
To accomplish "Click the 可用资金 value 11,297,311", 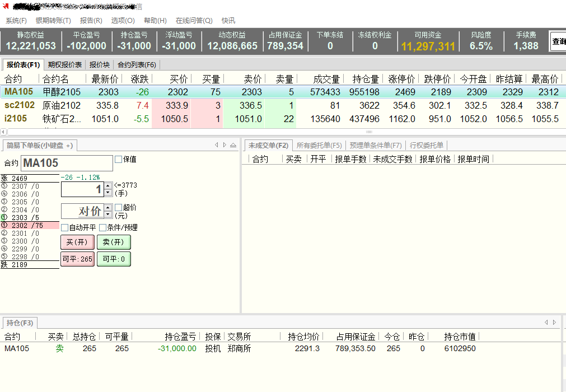I will pyautogui.click(x=428, y=46).
